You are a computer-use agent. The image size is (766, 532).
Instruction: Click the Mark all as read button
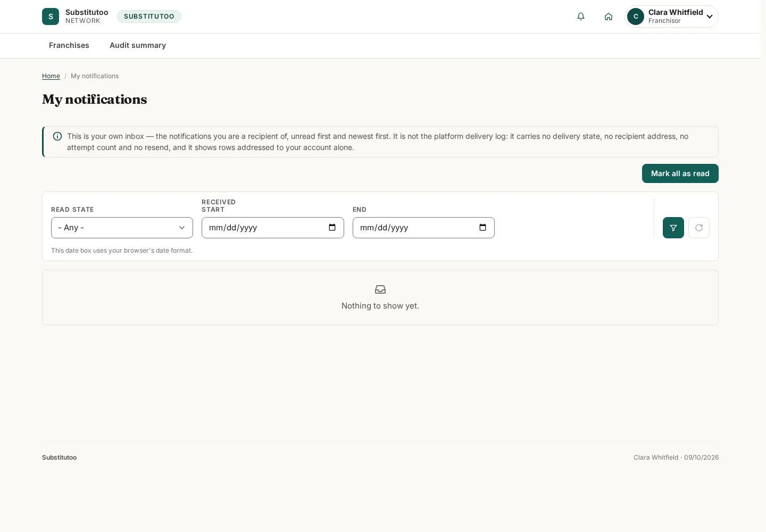click(680, 173)
